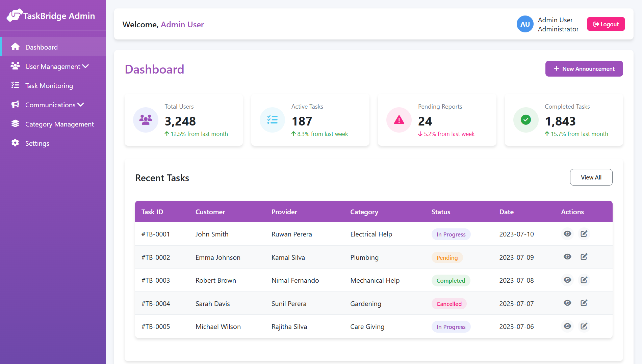Select the Category Management layers icon

point(15,124)
